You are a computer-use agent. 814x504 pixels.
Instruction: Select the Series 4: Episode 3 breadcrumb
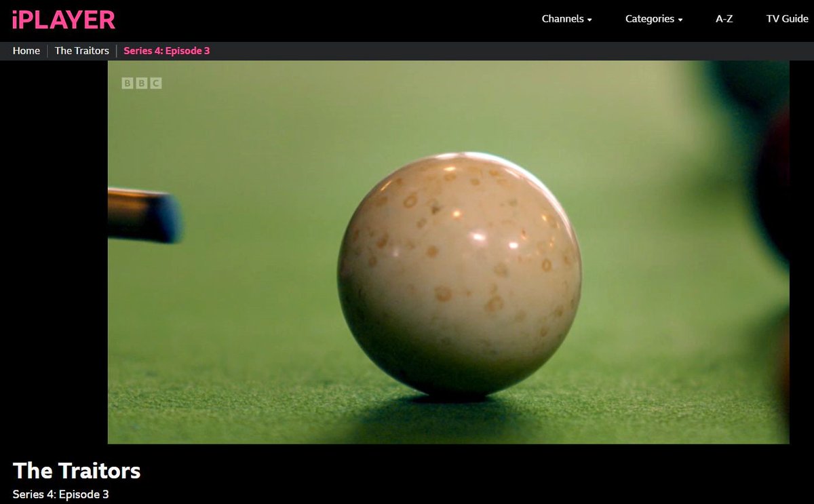pos(167,51)
